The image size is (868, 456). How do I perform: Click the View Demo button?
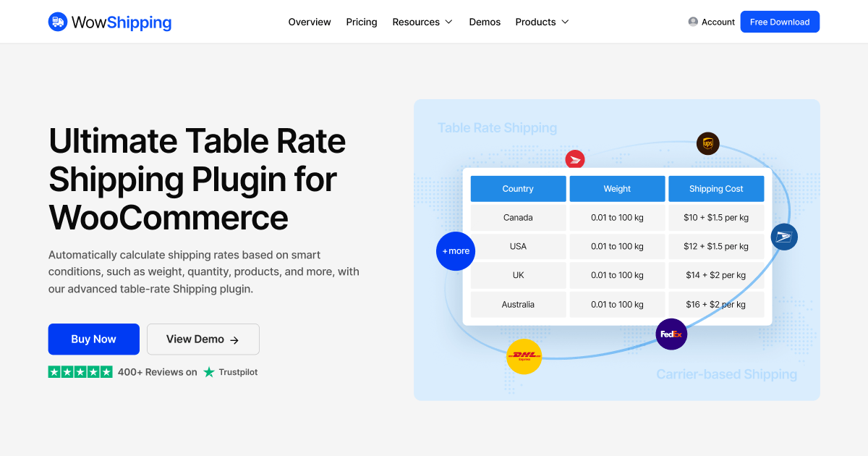[x=203, y=339]
